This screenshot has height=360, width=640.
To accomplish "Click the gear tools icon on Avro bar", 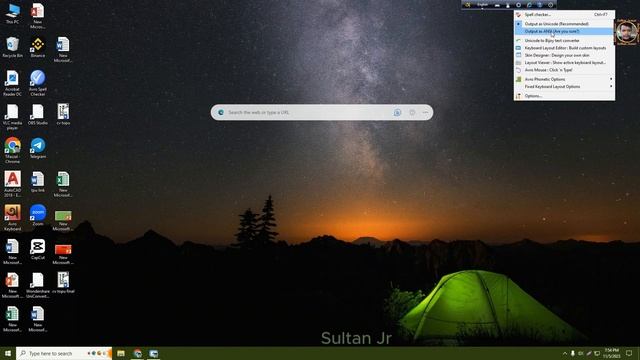I will (x=518, y=5).
